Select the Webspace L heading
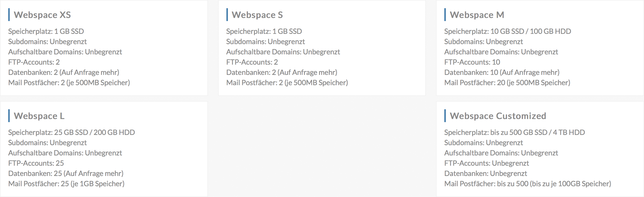This screenshot has width=644, height=197. 39,116
